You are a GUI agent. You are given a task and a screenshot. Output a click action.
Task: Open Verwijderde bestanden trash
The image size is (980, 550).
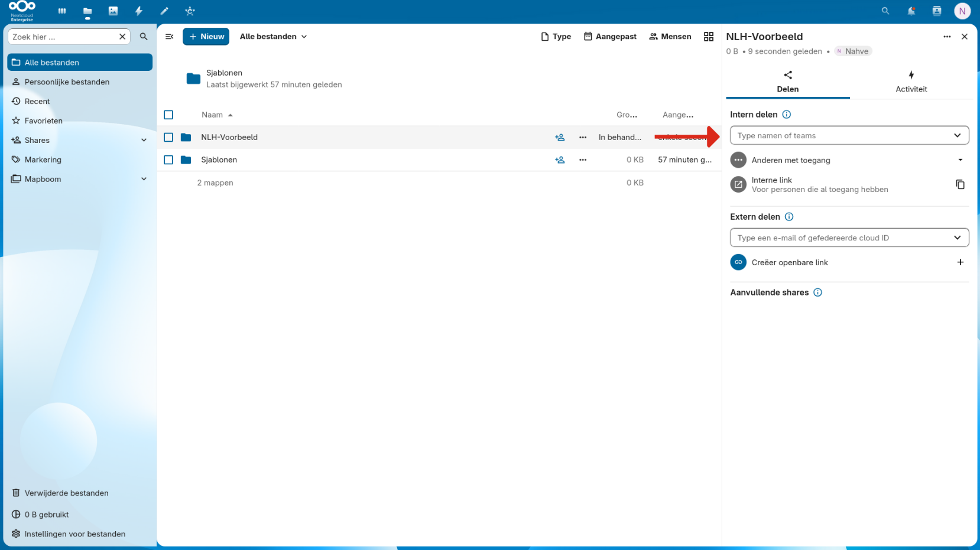pos(80,493)
